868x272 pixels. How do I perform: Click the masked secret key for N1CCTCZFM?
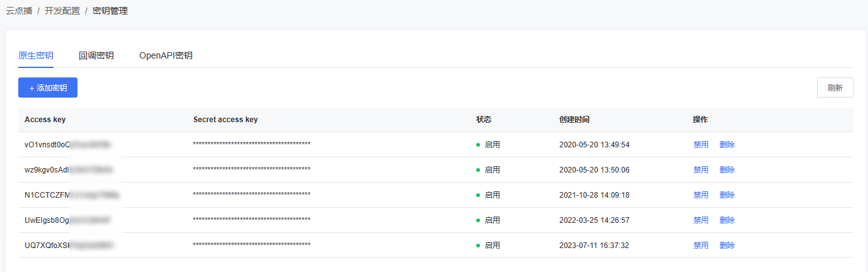point(251,195)
